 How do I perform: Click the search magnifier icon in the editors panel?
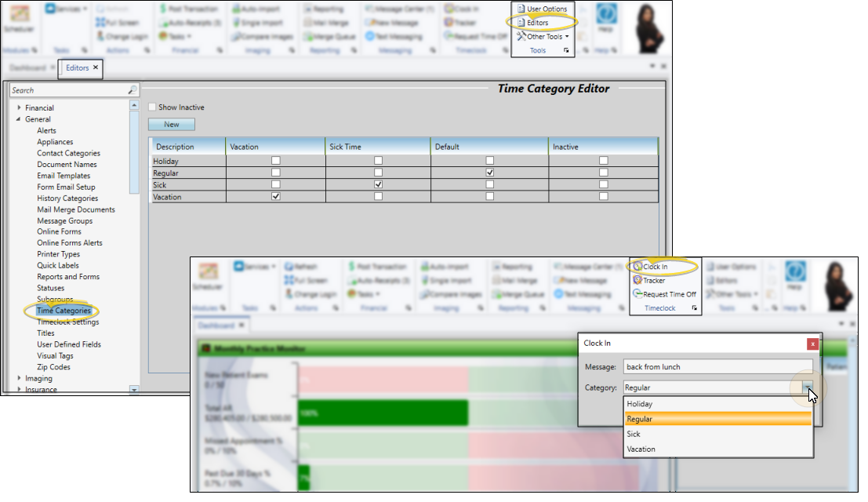pyautogui.click(x=133, y=90)
